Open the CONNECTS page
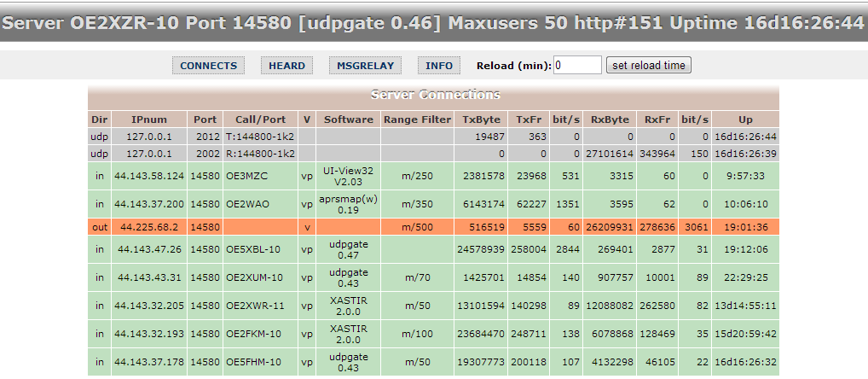This screenshot has width=868, height=379. click(x=208, y=66)
